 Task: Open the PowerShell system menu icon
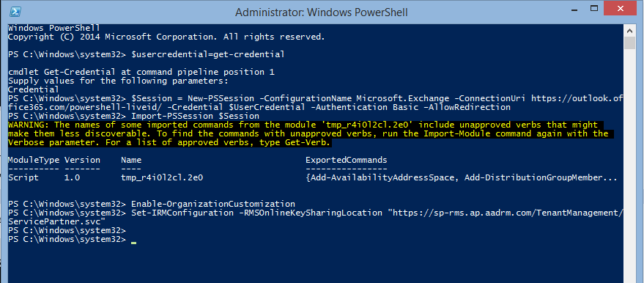[x=15, y=12]
